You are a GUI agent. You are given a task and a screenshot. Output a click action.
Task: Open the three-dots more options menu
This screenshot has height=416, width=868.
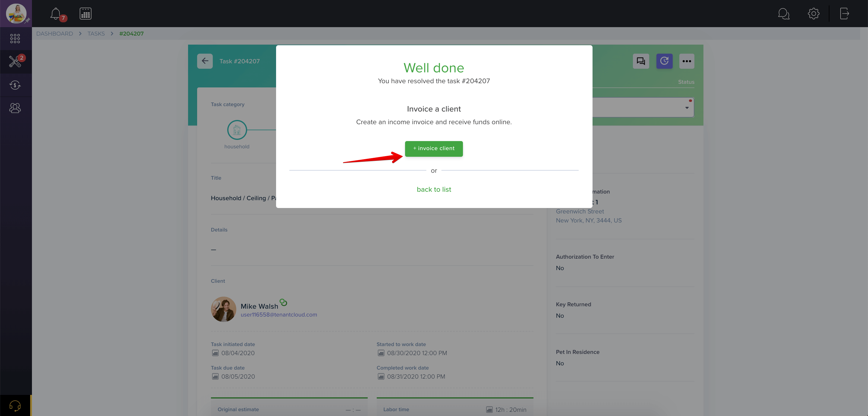[x=687, y=61]
